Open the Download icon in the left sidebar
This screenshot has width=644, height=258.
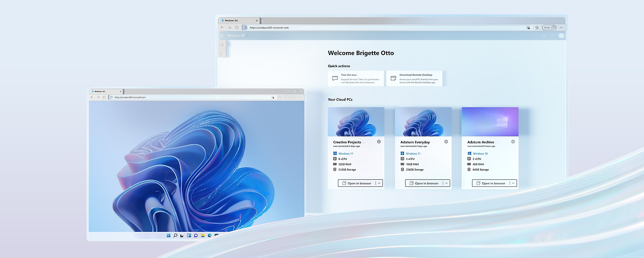[222, 53]
